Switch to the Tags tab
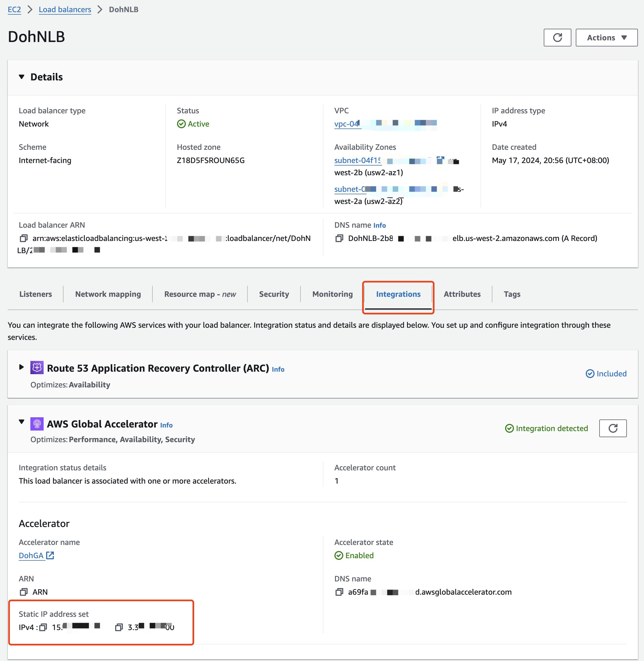Image resolution: width=644 pixels, height=661 pixels. (x=512, y=294)
